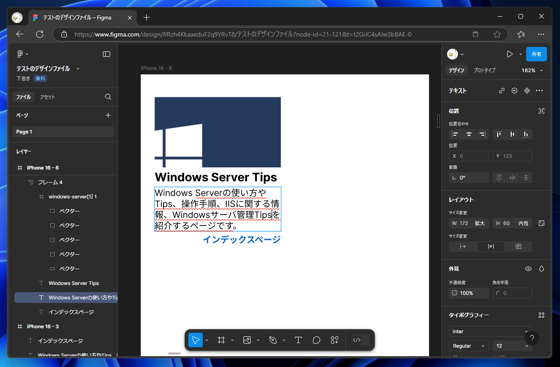
Task: Open the blend mode droplet icon
Action: [541, 268]
